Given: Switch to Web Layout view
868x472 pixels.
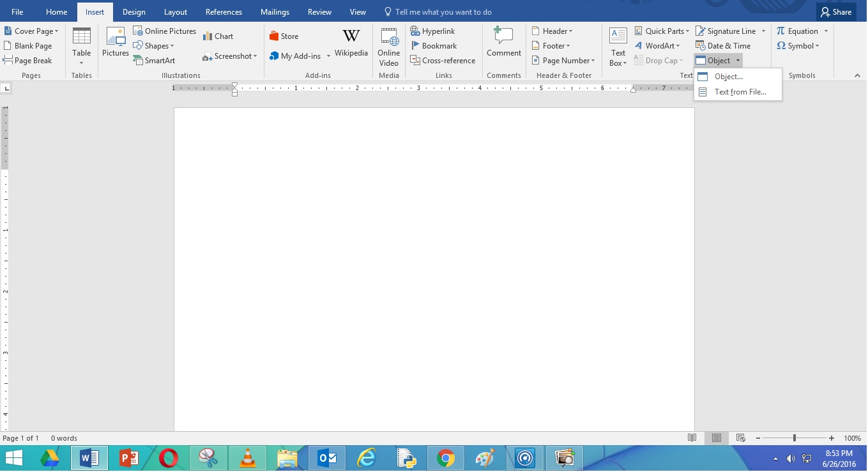Looking at the screenshot, I should pos(741,438).
